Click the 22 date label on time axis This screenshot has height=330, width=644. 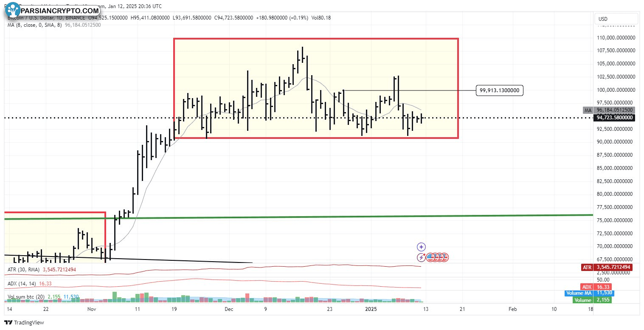[46, 309]
